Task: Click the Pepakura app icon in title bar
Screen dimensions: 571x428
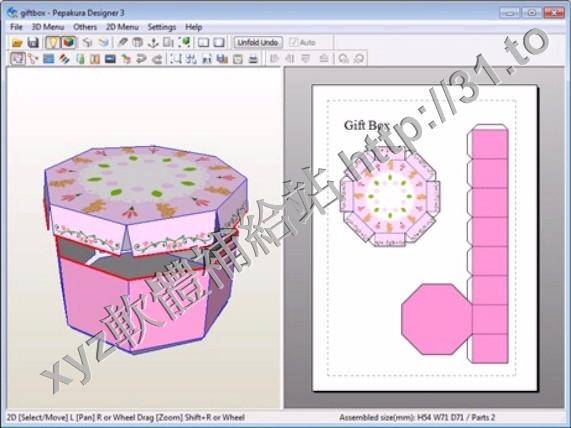Action: point(12,13)
